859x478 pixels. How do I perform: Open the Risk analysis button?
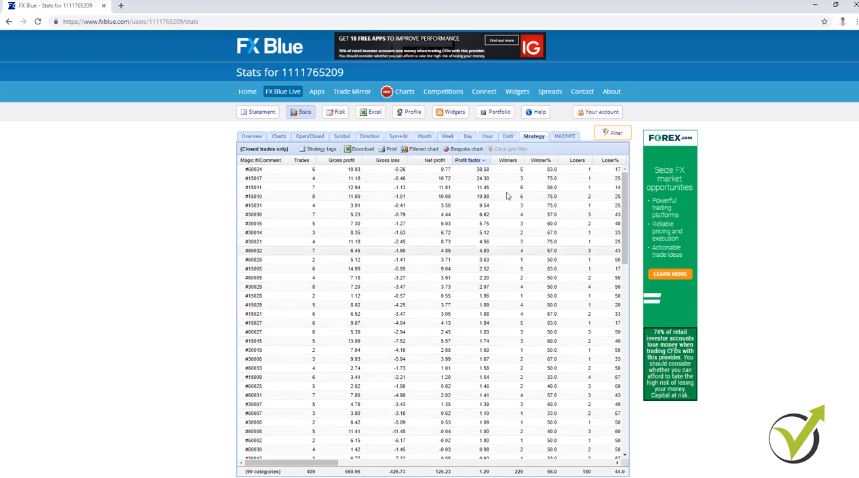point(335,112)
